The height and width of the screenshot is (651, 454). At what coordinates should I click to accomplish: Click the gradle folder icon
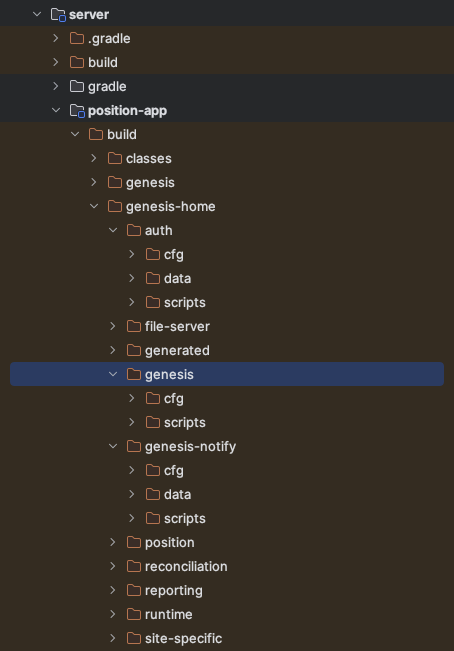click(x=77, y=86)
